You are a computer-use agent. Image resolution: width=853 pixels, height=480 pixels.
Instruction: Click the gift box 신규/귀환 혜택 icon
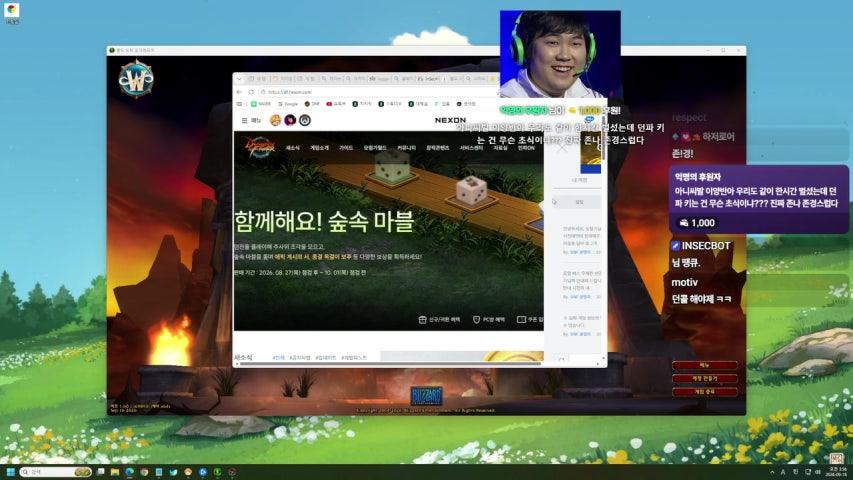(x=422, y=319)
